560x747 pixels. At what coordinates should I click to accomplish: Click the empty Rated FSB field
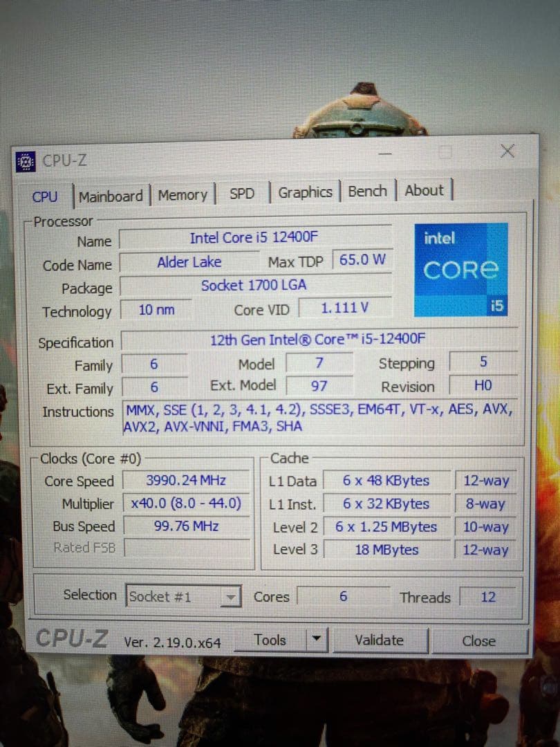[x=186, y=548]
